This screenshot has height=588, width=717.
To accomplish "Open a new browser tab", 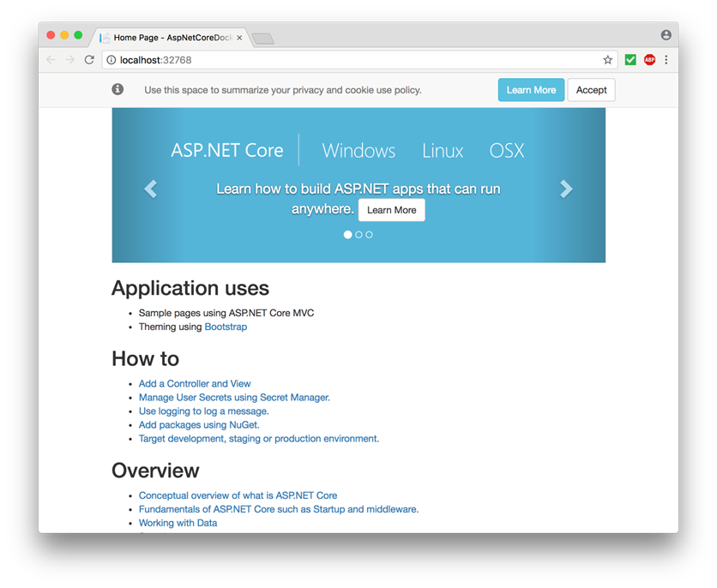I will (x=262, y=39).
